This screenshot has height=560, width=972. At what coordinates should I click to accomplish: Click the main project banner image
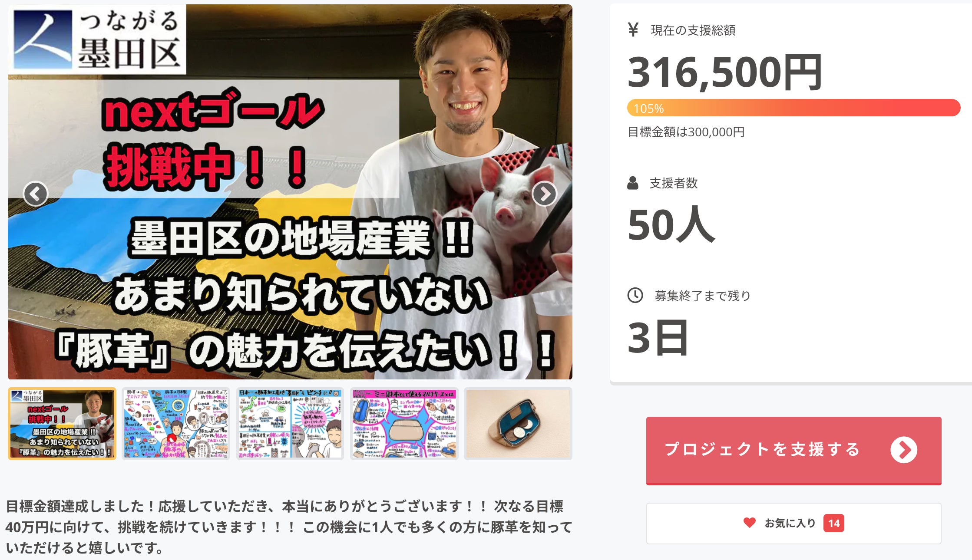290,192
